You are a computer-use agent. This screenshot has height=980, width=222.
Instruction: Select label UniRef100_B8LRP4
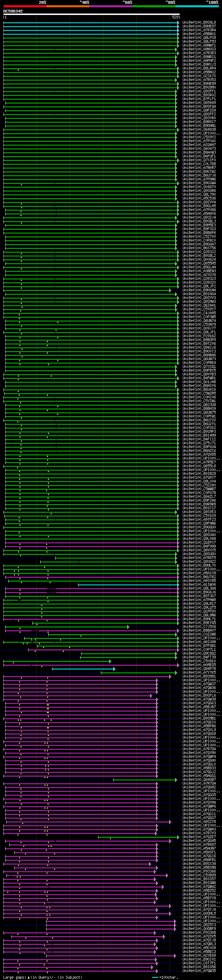pyautogui.click(x=199, y=68)
